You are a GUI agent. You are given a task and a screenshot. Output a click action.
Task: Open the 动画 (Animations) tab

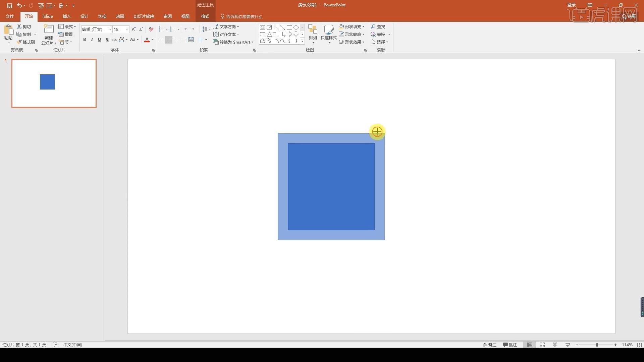(x=120, y=16)
